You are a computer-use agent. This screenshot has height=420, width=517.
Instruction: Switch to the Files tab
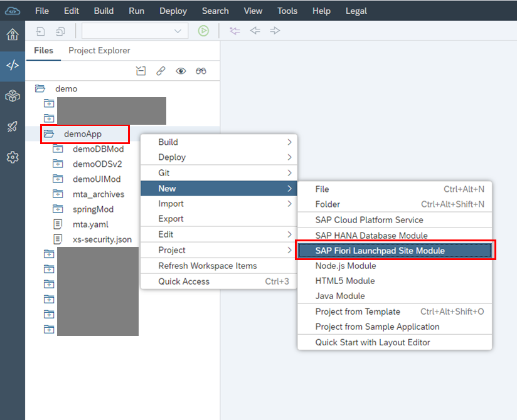43,50
